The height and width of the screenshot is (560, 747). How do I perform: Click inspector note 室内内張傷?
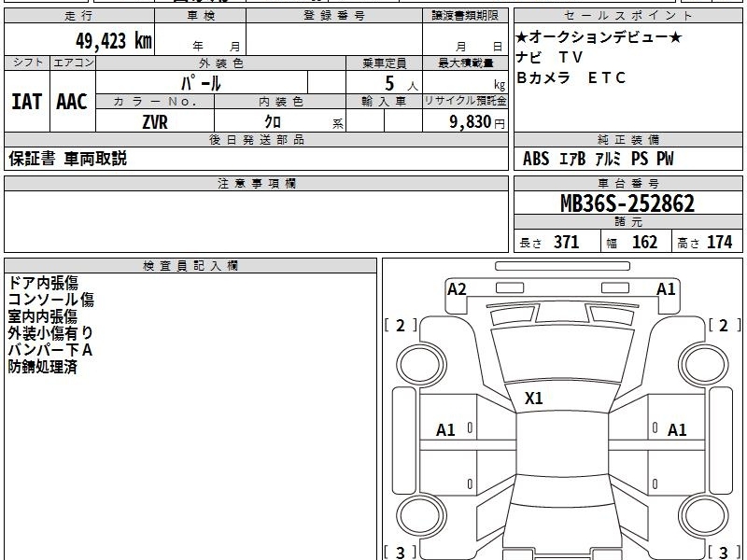[43, 316]
